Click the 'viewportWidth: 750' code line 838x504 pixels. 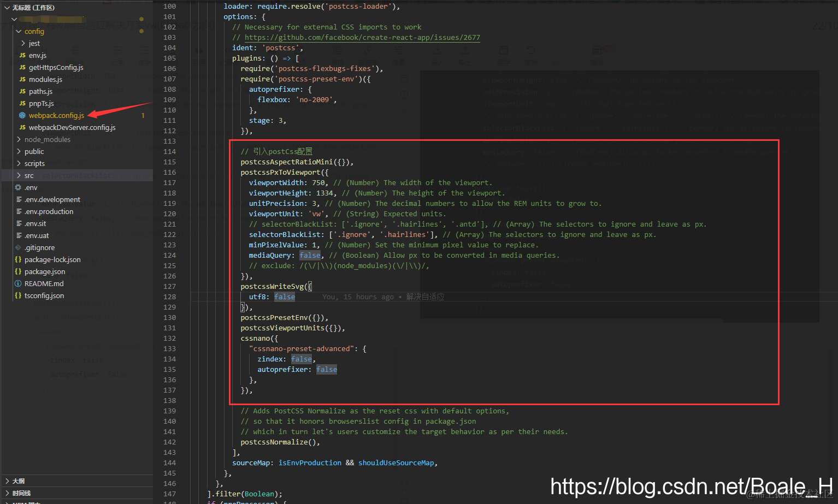coord(370,183)
